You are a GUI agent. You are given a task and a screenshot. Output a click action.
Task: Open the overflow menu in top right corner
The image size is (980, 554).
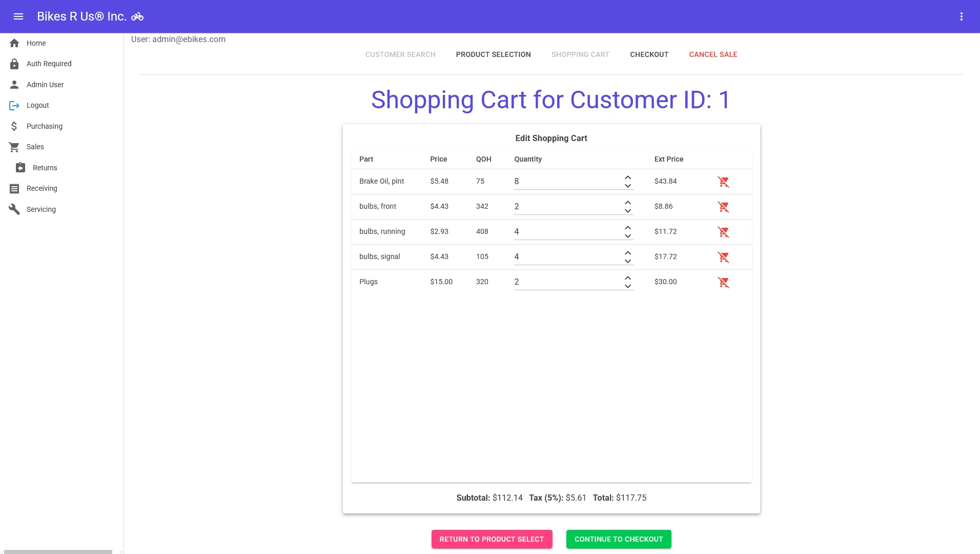click(963, 16)
